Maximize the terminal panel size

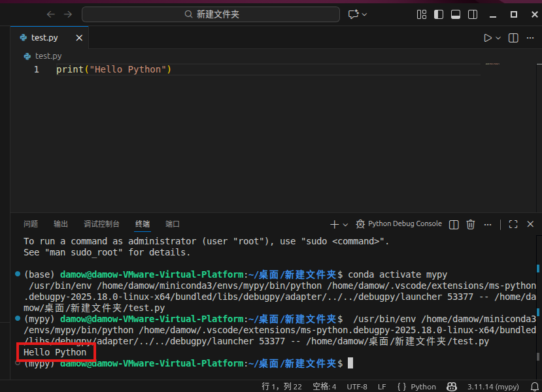click(513, 224)
